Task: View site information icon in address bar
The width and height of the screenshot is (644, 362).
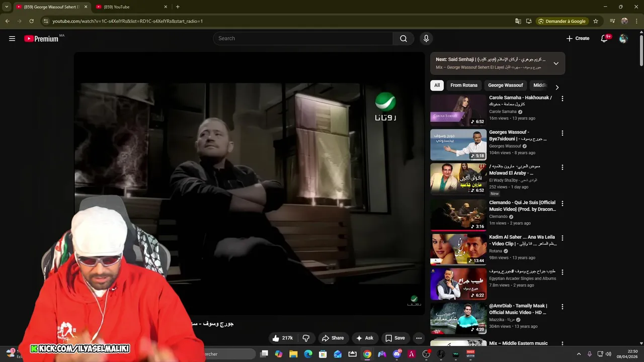Action: tap(46, 21)
